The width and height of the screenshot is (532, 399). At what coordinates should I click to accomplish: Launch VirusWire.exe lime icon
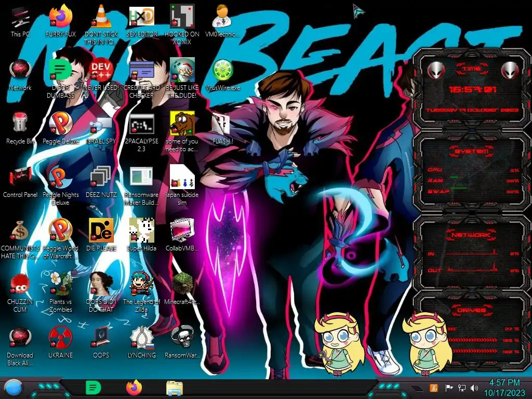[222, 75]
